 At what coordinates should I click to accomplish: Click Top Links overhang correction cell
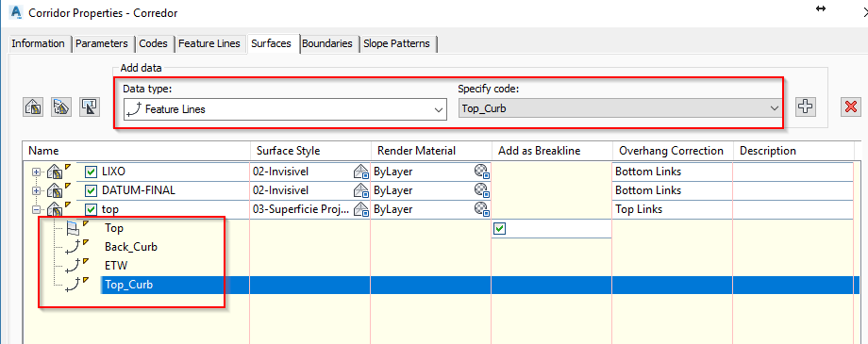point(673,209)
